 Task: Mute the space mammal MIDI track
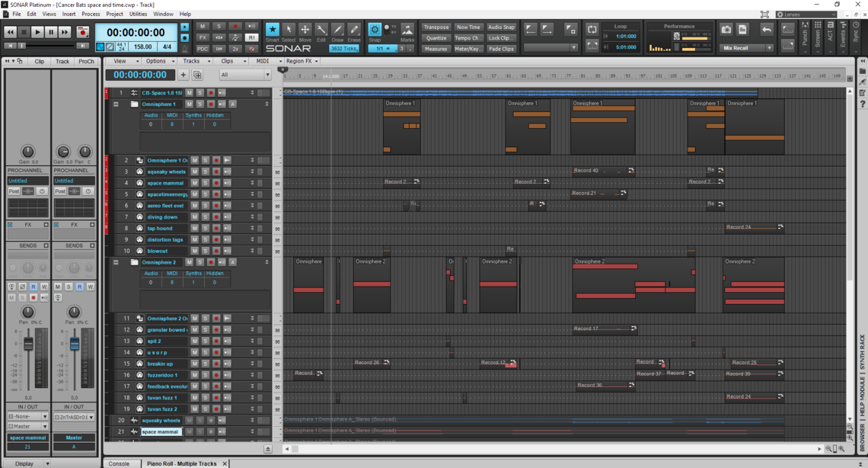[194, 184]
